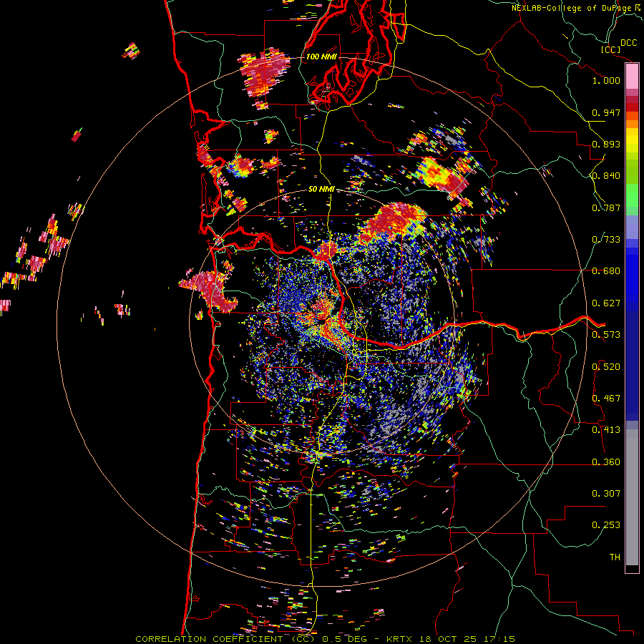Click the 0.680 color scale value
Screen dimensions: 644x644
[x=606, y=271]
